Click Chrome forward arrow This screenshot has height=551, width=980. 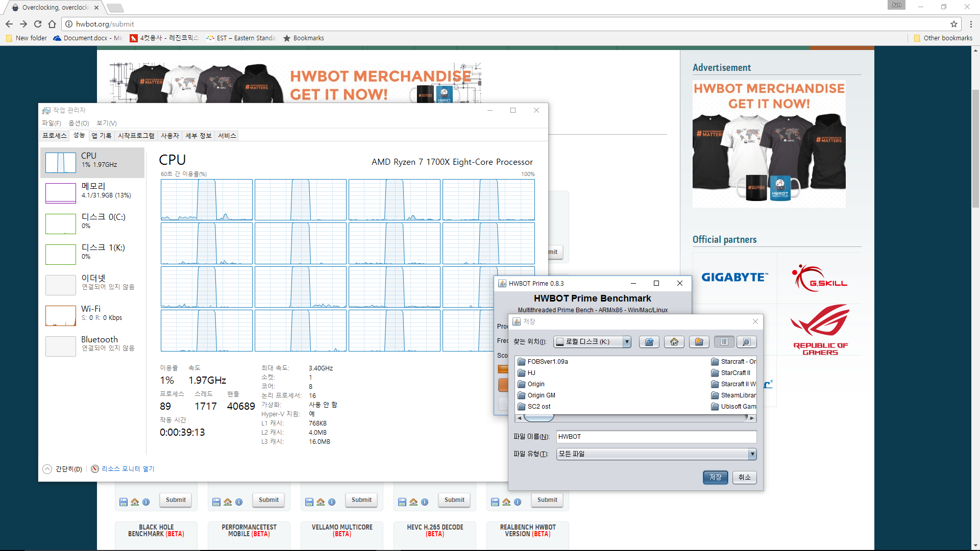click(23, 24)
